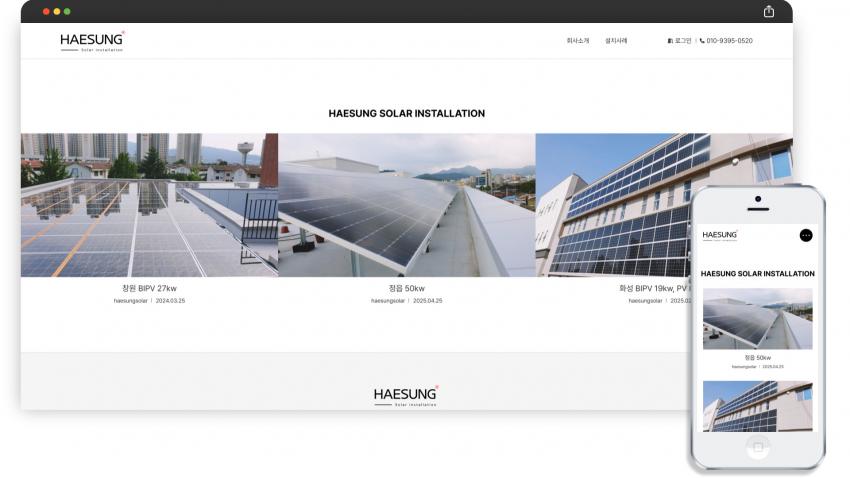Click the desktop 정읍 50kw title text
850x478 pixels.
[x=407, y=288]
